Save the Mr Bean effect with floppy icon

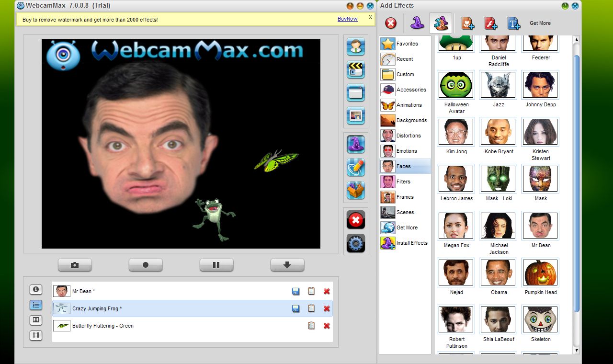tap(295, 291)
